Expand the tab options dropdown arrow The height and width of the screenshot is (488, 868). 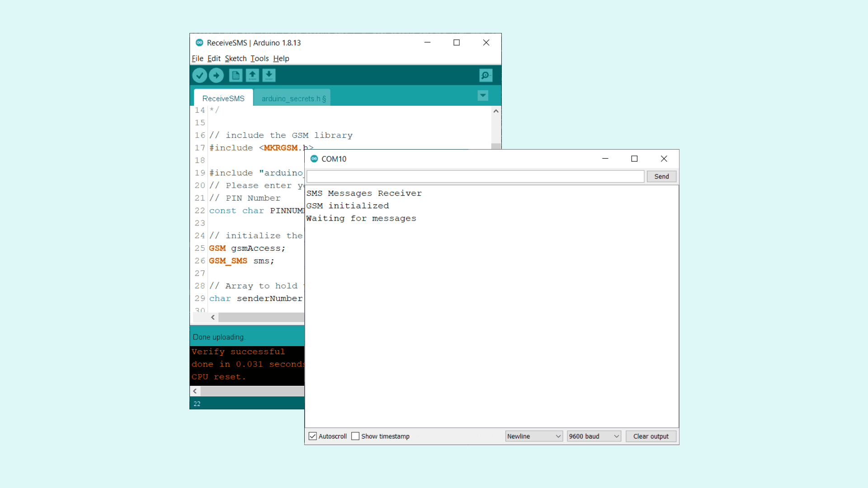(483, 95)
